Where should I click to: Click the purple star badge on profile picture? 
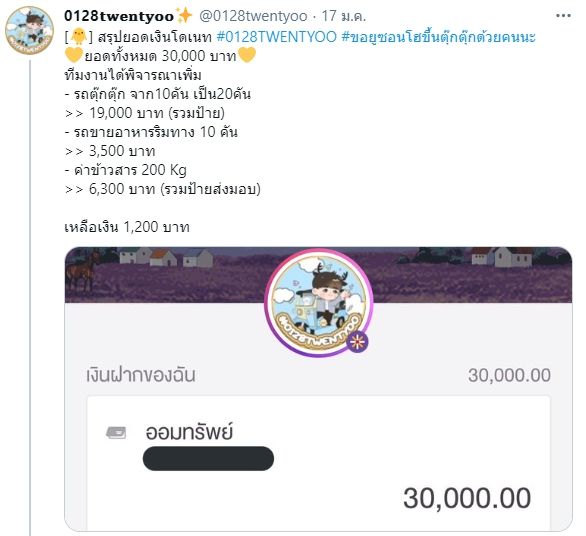click(x=357, y=342)
